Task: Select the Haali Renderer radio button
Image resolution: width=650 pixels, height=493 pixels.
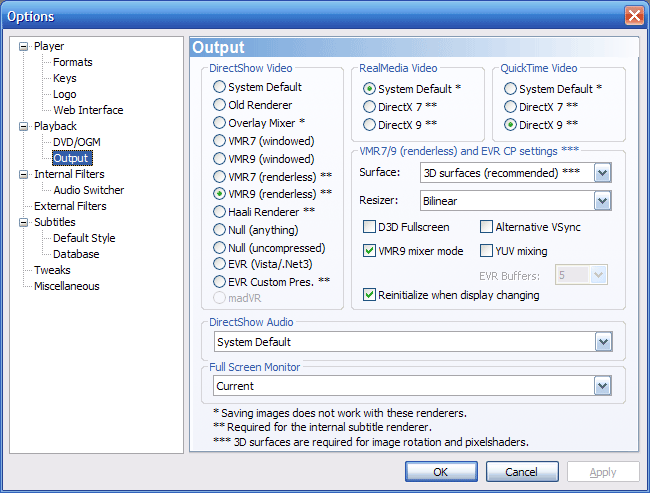Action: 219,212
